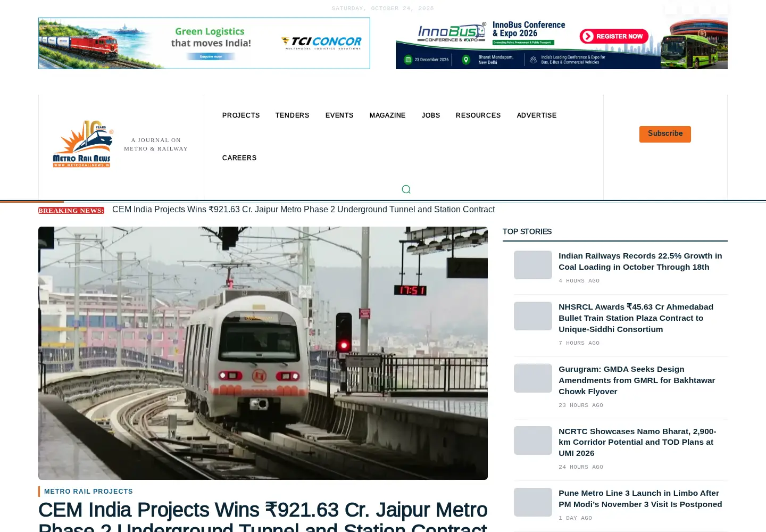The image size is (766, 532).
Task: Open the Tenders menu item
Action: pyautogui.click(x=292, y=115)
